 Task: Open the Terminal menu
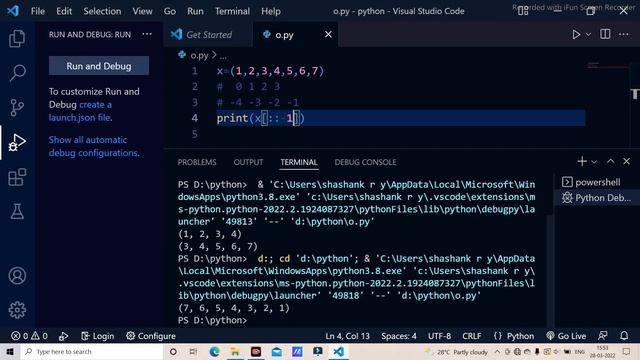pos(232,11)
